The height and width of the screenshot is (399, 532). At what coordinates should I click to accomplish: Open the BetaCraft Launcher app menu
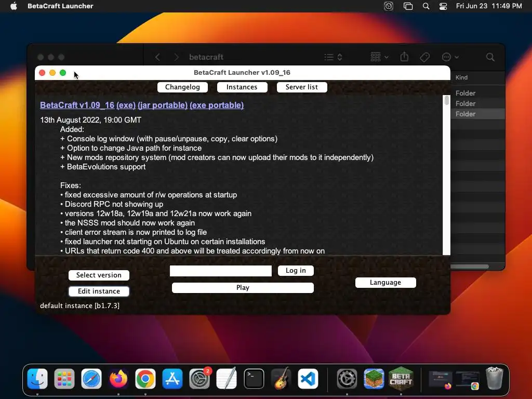pos(60,6)
